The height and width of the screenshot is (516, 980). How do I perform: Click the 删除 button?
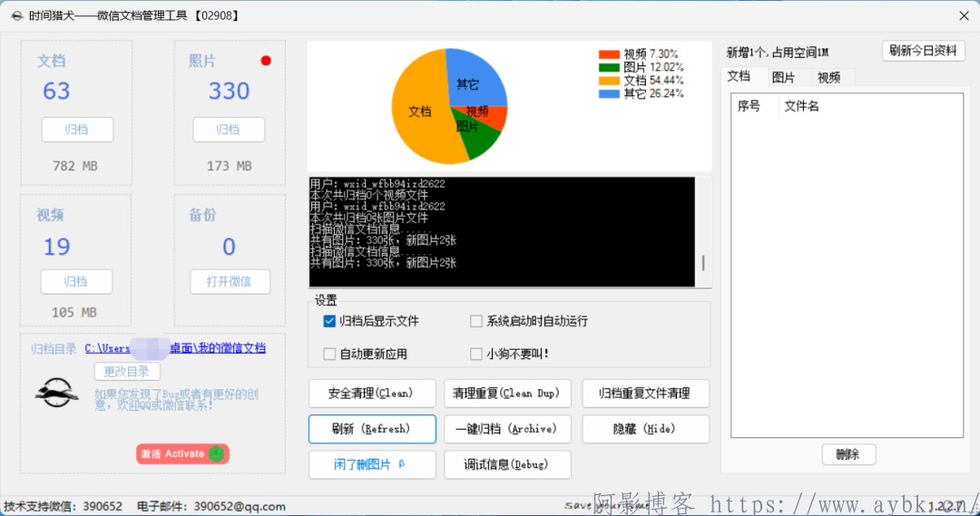pyautogui.click(x=848, y=454)
